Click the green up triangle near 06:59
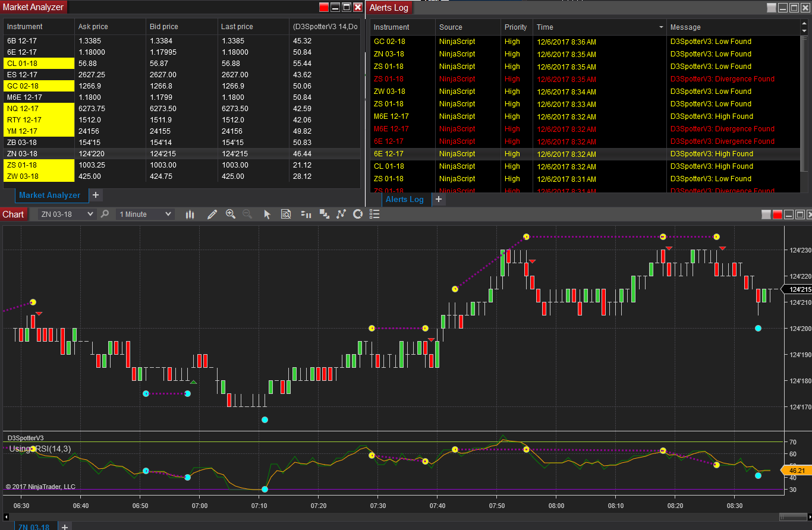The image size is (812, 530). pyautogui.click(x=193, y=382)
